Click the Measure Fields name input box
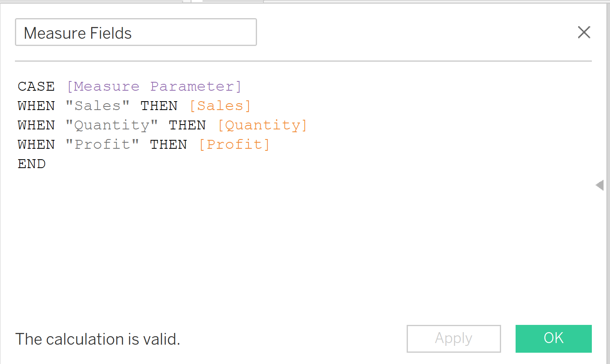 tap(136, 32)
